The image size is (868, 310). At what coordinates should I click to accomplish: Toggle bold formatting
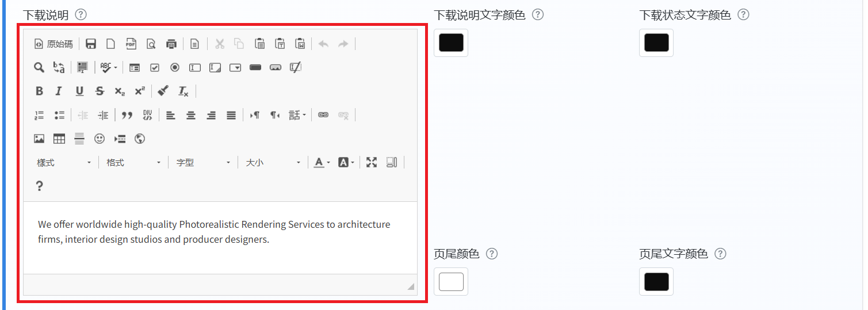[x=39, y=91]
